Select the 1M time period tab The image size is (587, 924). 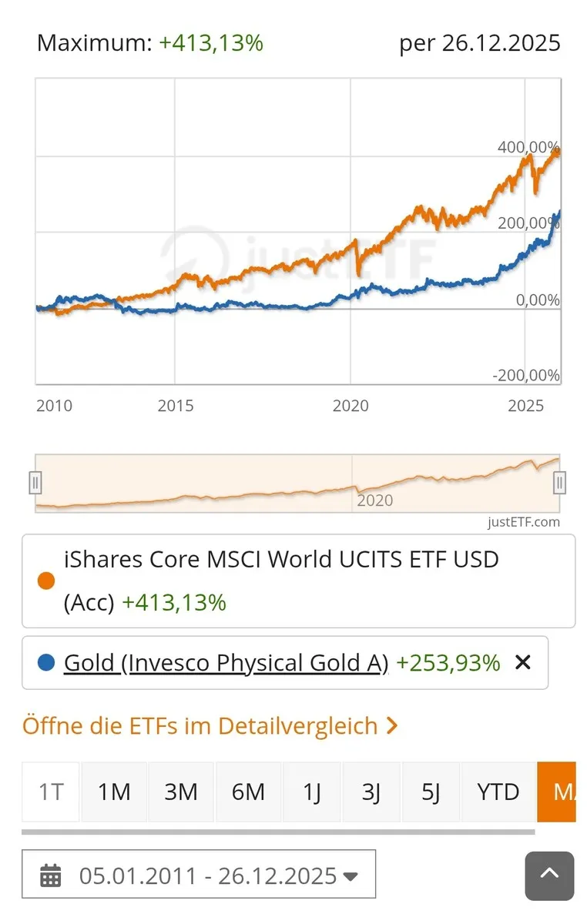[x=114, y=792]
